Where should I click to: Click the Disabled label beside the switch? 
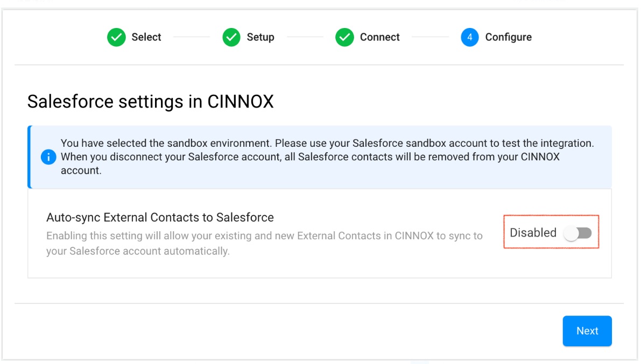click(x=533, y=233)
